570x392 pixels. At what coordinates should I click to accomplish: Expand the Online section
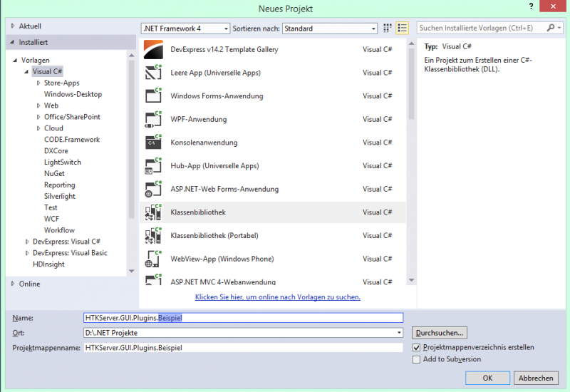(13, 284)
